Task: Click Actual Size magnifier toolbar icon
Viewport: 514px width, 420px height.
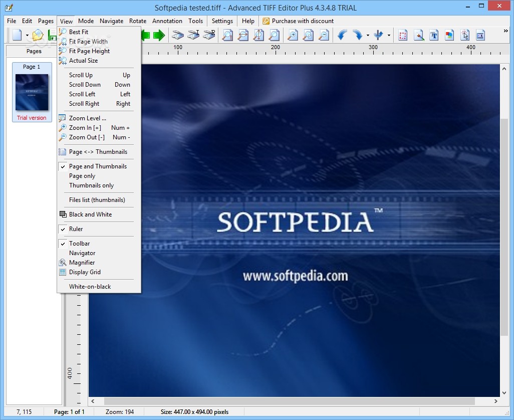Action: 275,35
